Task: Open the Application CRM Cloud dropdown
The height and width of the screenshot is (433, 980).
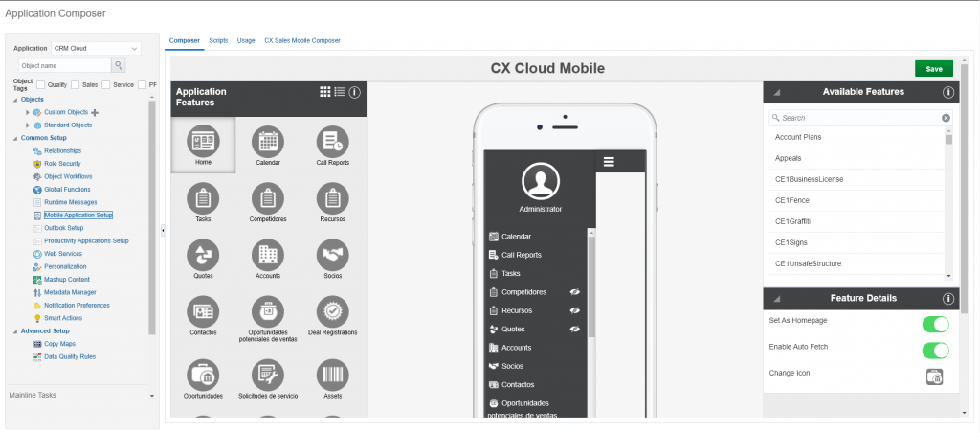Action: tap(97, 48)
